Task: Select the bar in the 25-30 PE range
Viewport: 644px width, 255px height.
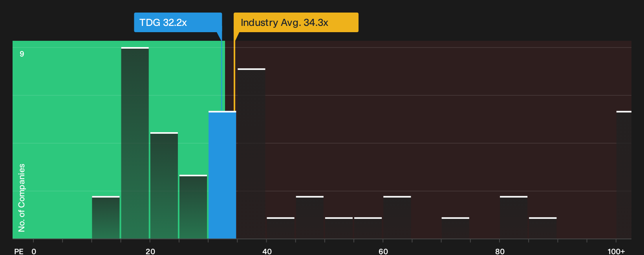Action: point(193,207)
